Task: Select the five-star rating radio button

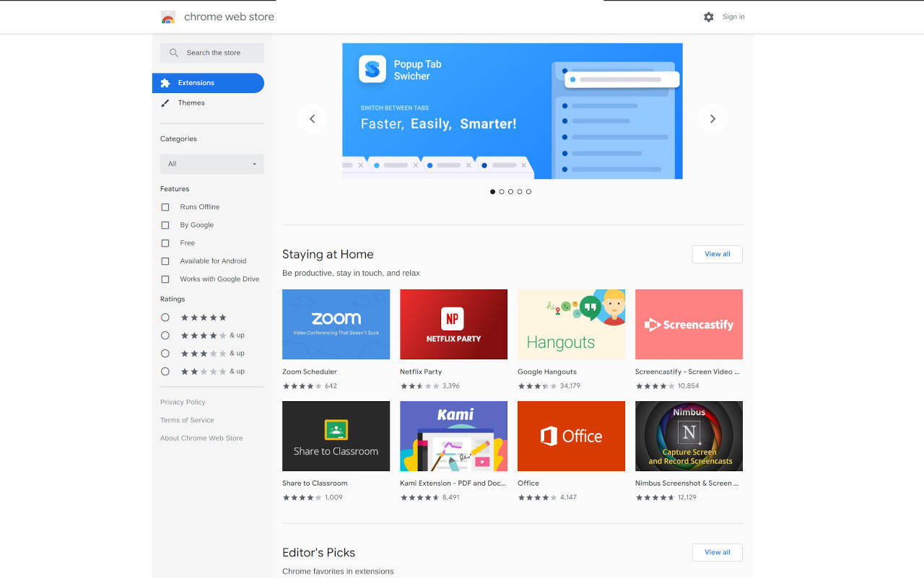Action: click(165, 318)
